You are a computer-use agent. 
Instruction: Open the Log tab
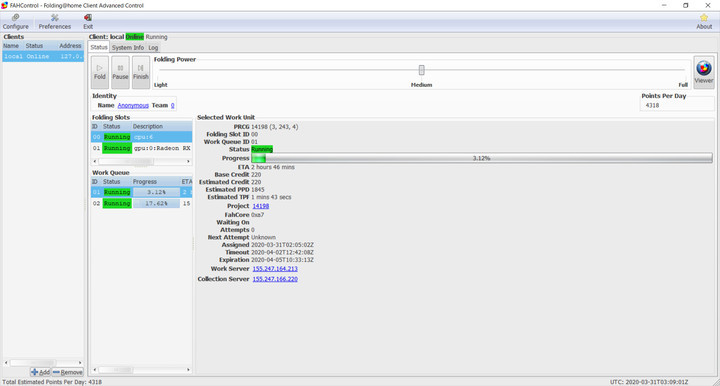click(x=153, y=47)
